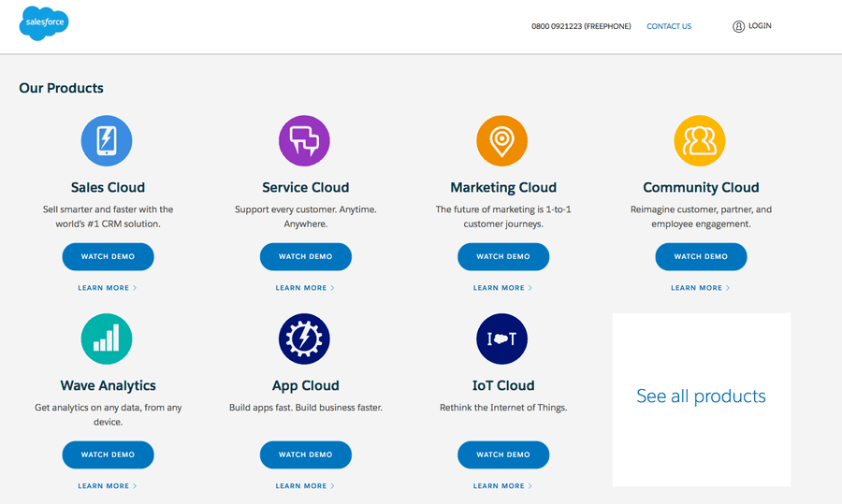This screenshot has height=504, width=842.
Task: Click the Service Cloud heading
Action: click(306, 187)
